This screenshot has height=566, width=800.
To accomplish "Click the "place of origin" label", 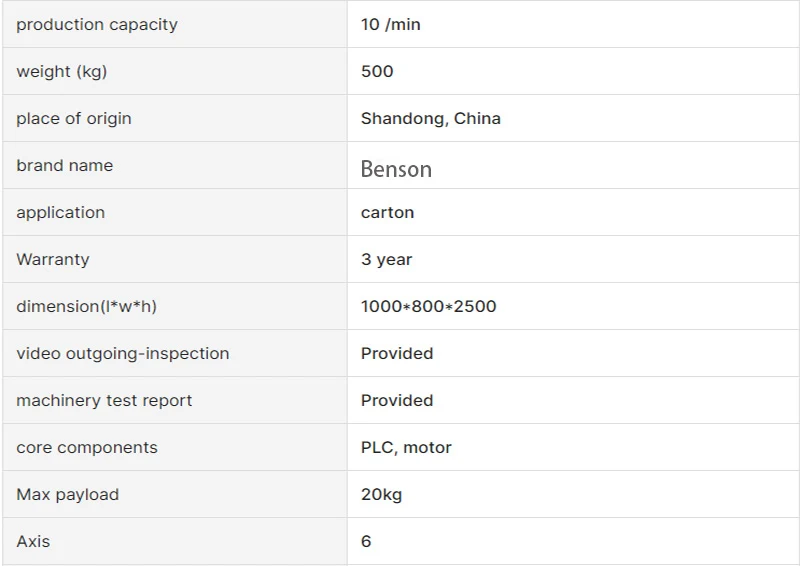I will tap(74, 118).
